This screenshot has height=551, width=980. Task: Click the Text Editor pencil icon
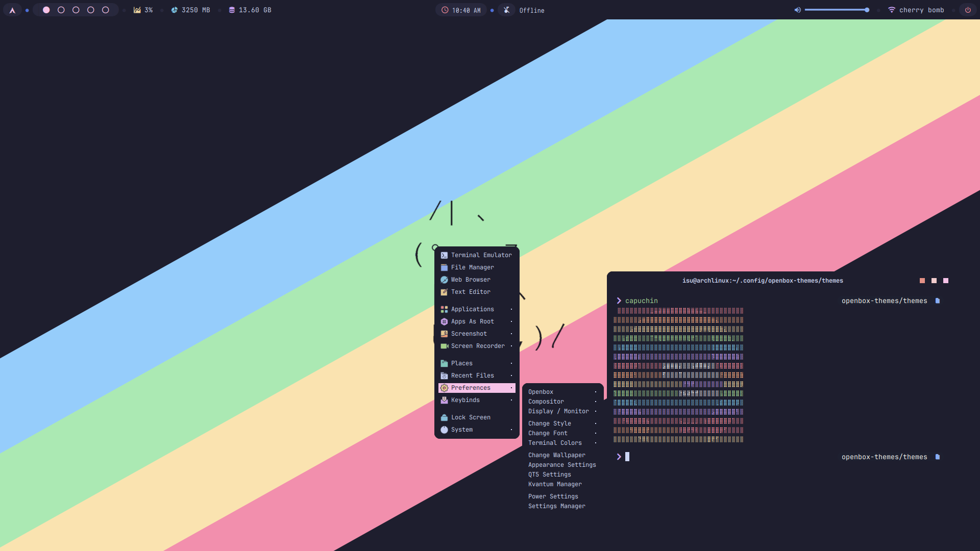(444, 292)
